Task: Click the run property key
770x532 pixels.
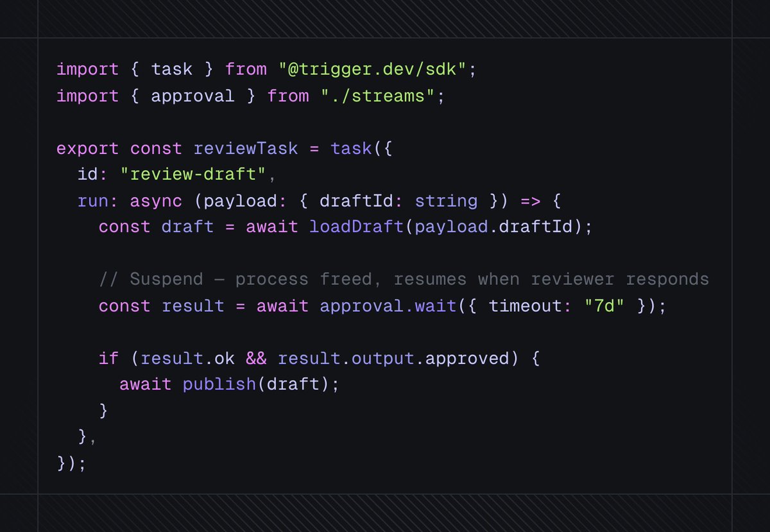Action: click(92, 201)
